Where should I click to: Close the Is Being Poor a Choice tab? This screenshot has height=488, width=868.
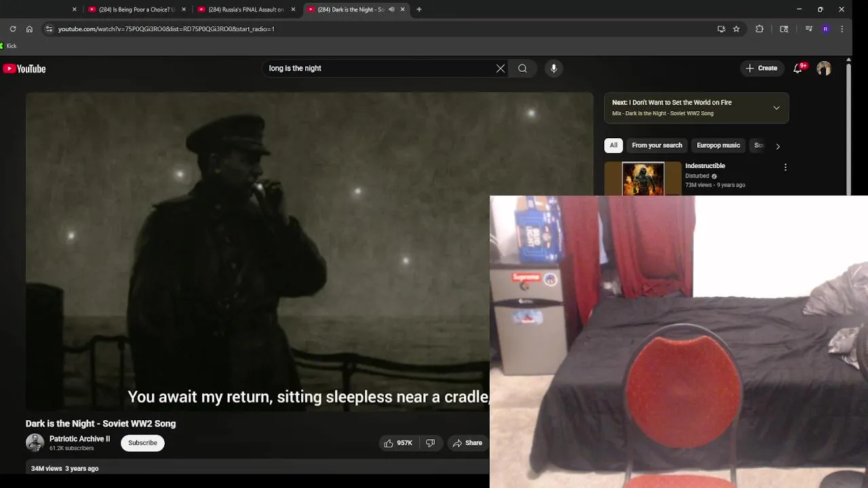point(184,9)
